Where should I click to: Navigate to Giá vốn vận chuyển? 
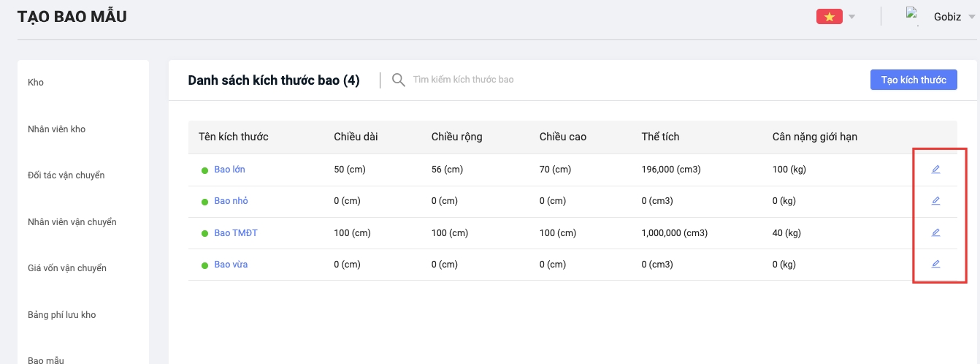[66, 268]
